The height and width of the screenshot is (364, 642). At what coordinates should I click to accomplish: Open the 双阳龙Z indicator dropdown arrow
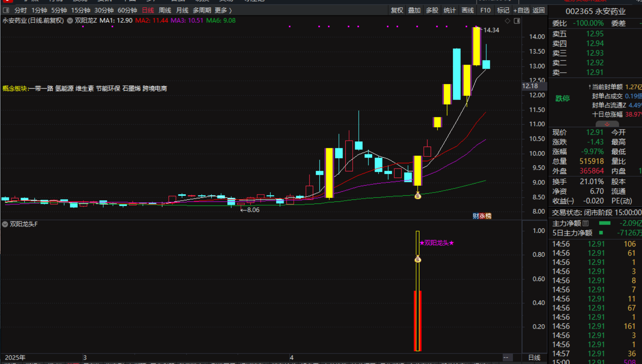point(70,21)
